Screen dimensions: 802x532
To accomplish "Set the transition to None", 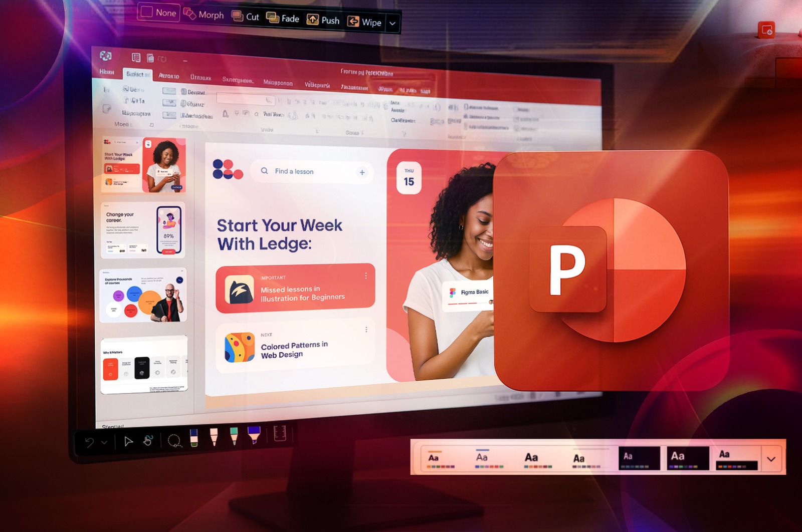I will (x=158, y=13).
